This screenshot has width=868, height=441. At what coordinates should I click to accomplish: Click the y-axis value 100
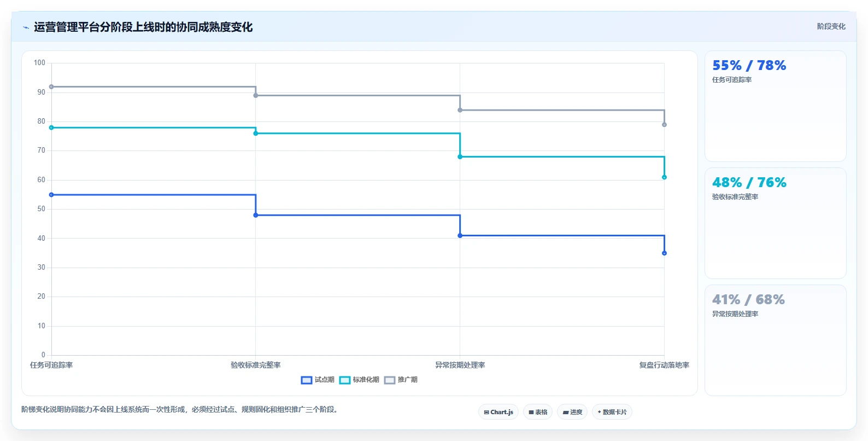(39, 63)
